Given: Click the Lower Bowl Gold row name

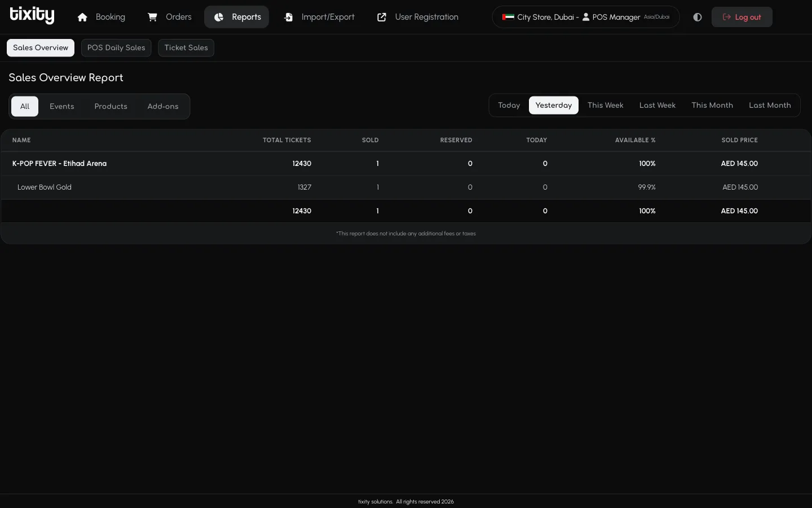Looking at the screenshot, I should point(45,187).
